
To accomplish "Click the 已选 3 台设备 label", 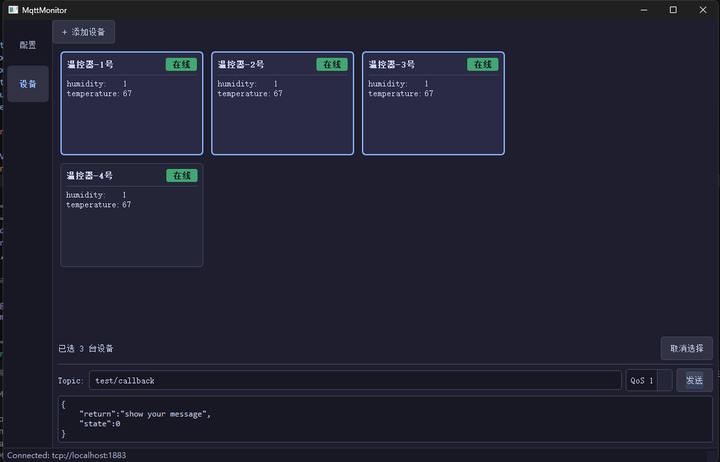I will coord(86,349).
